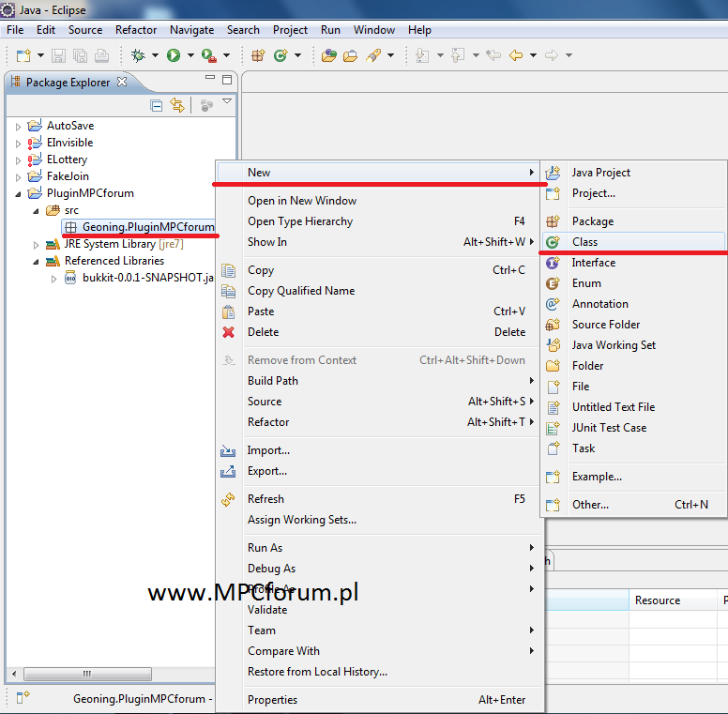Choose JUnit Test Case in submenu
728x714 pixels.
coord(633,428)
